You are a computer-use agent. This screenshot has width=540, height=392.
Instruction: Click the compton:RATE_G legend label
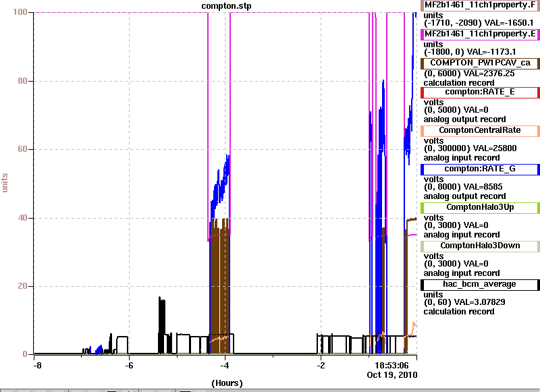pyautogui.click(x=480, y=169)
